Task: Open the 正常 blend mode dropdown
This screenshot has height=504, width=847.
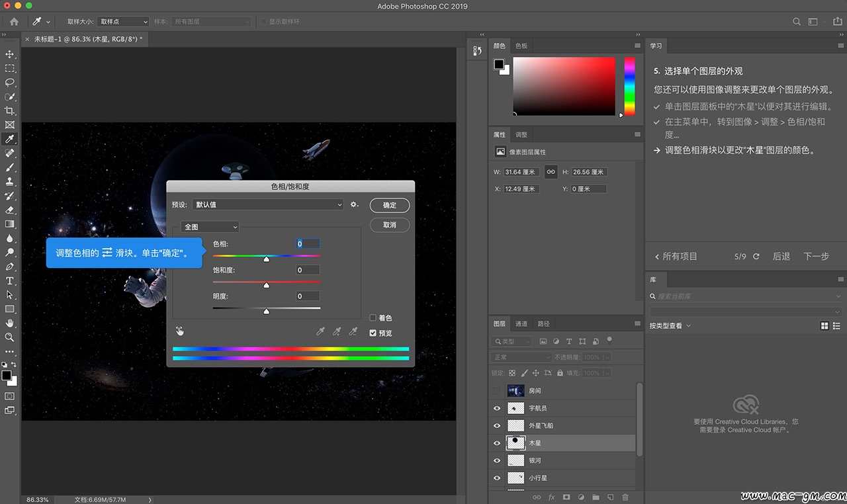Action: [x=521, y=357]
